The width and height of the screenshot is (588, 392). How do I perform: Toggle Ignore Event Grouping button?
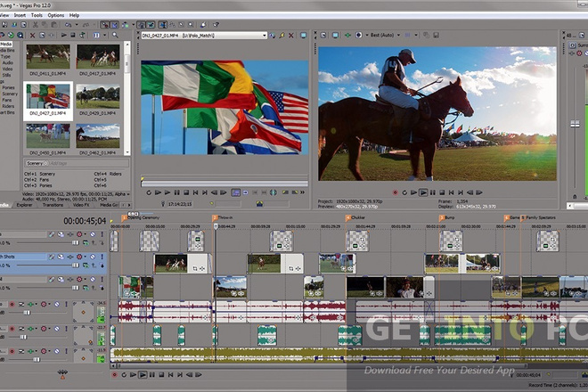coord(151,25)
